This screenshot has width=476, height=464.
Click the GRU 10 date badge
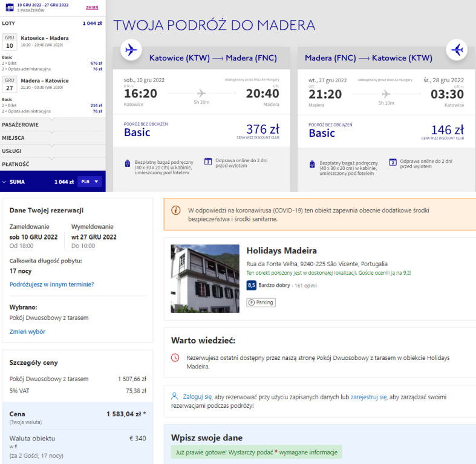tap(10, 42)
